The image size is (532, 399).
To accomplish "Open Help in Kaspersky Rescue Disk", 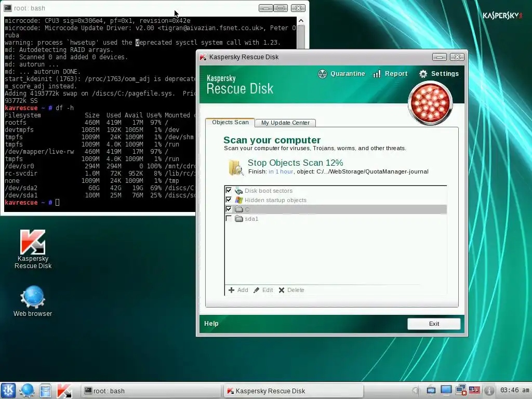I will tap(211, 324).
